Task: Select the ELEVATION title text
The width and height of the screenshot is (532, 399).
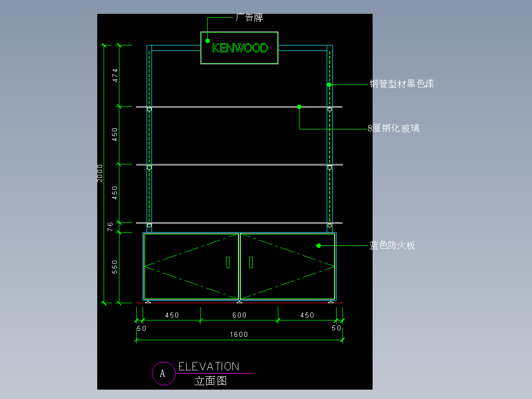Action: point(209,366)
